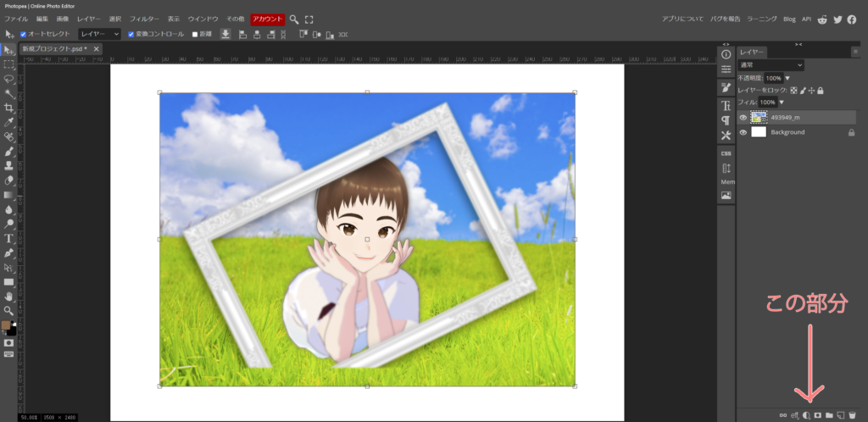Open the 不透明度 opacity slider arrow
This screenshot has width=868, height=422.
[x=787, y=78]
